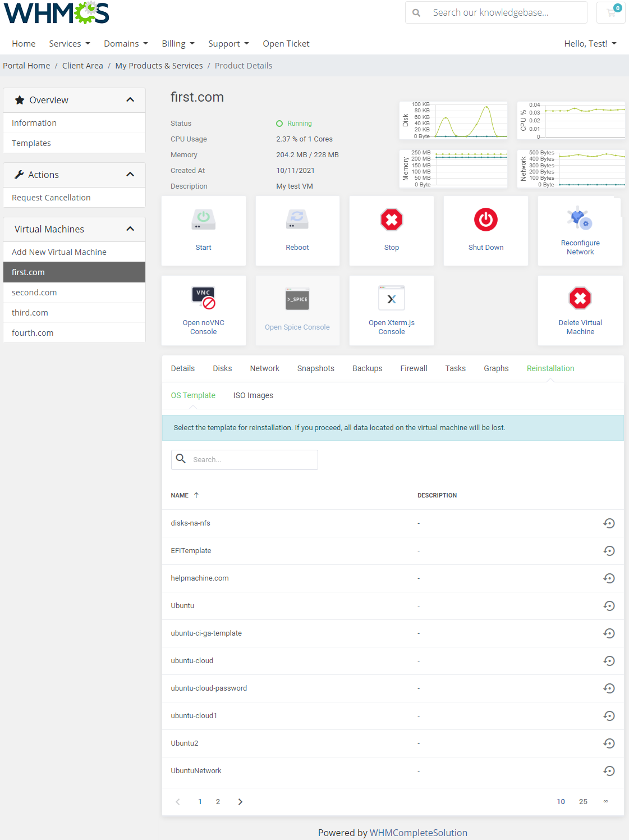Go to next page arrow
The height and width of the screenshot is (840, 629).
[x=240, y=802]
